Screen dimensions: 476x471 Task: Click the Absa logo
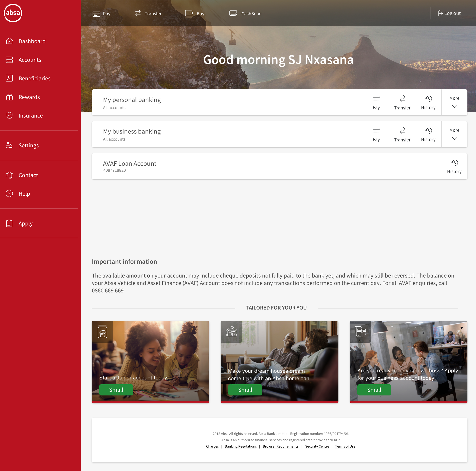(x=13, y=13)
